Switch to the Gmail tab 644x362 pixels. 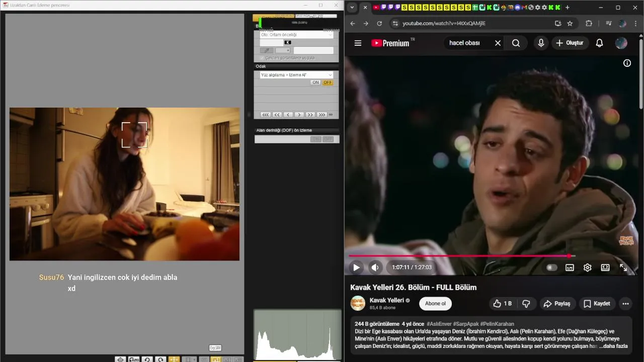pyautogui.click(x=524, y=8)
